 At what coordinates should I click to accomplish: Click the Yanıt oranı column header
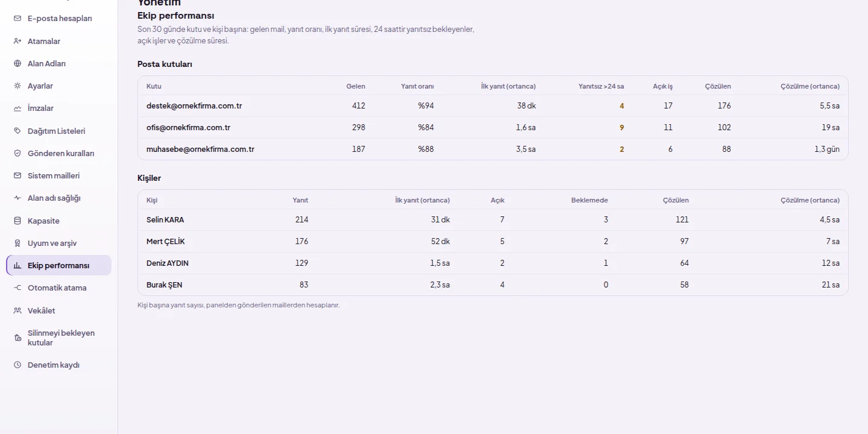417,86
